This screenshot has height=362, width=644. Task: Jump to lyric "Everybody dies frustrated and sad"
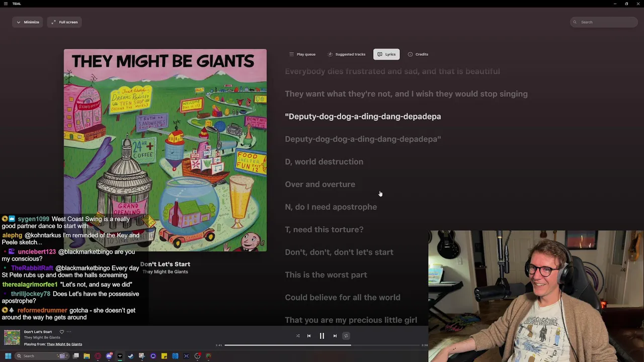click(392, 71)
